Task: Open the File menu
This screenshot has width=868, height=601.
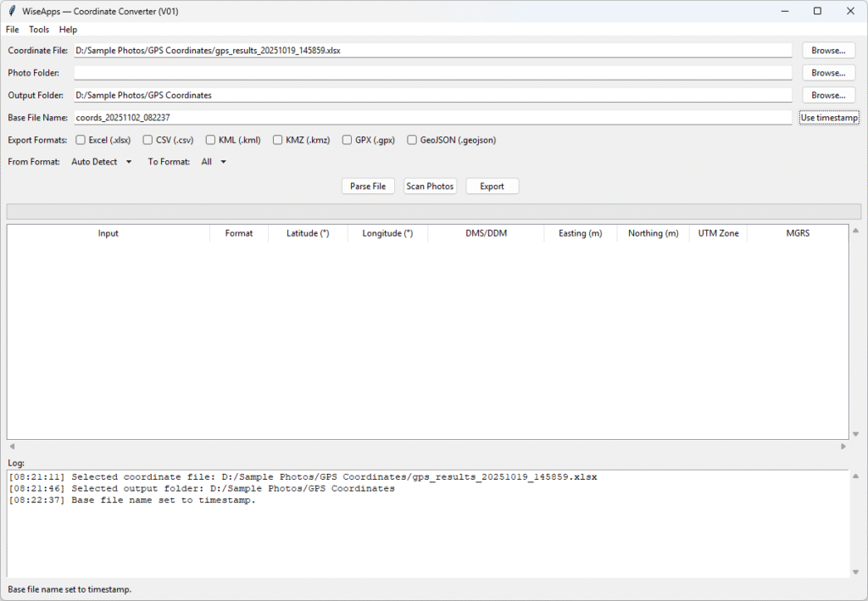Action: point(12,29)
